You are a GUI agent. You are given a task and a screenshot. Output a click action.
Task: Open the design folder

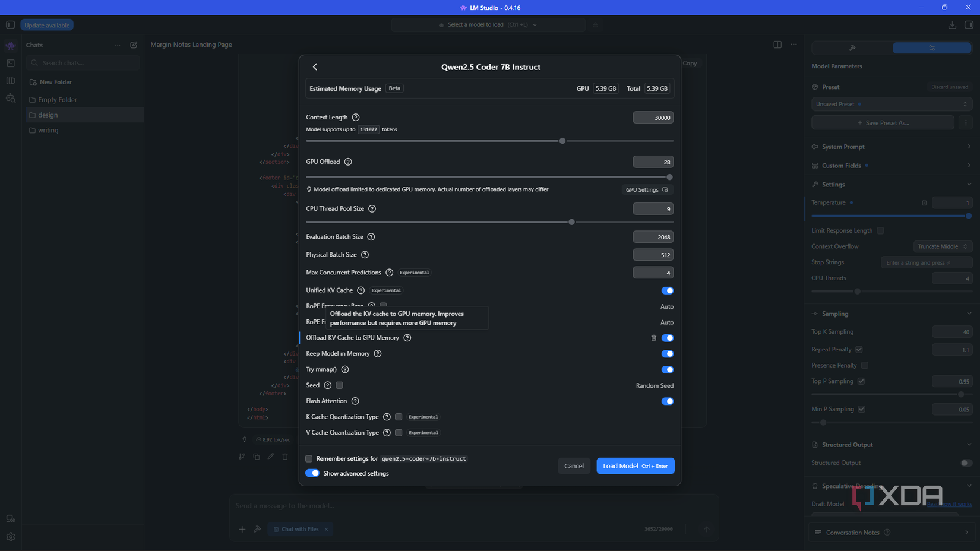84,115
